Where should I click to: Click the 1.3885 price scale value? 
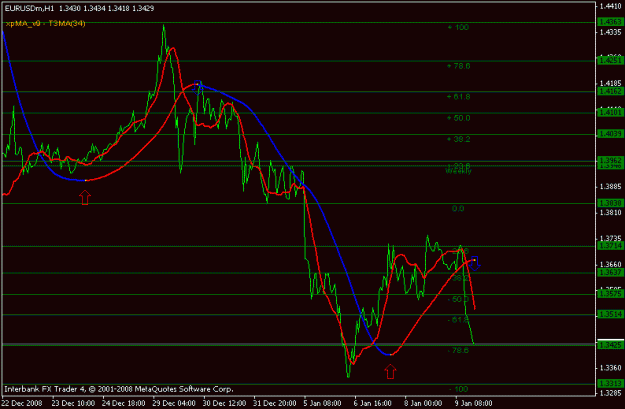[610, 187]
